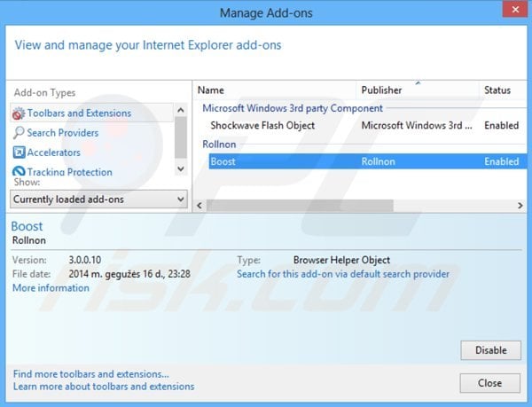This screenshot has width=532, height=407.
Task: Click the Accelerators icon
Action: coord(19,153)
